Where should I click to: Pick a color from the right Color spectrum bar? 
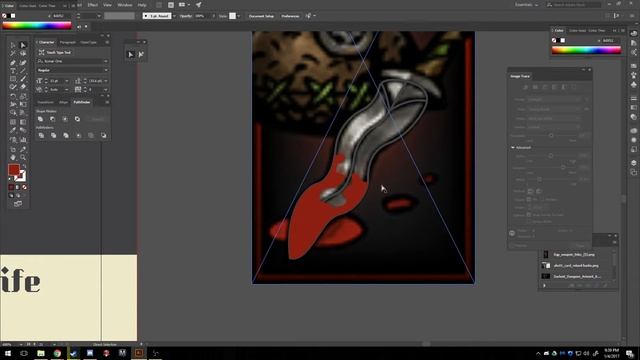(586, 50)
